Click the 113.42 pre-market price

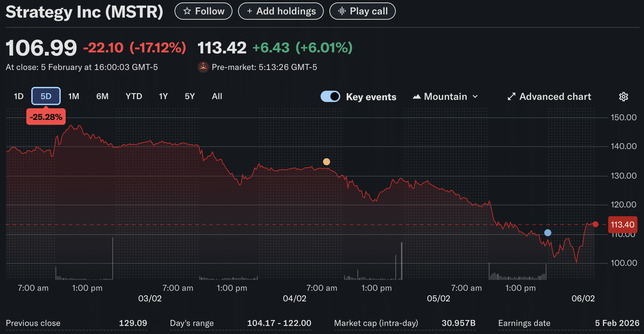[222, 48]
